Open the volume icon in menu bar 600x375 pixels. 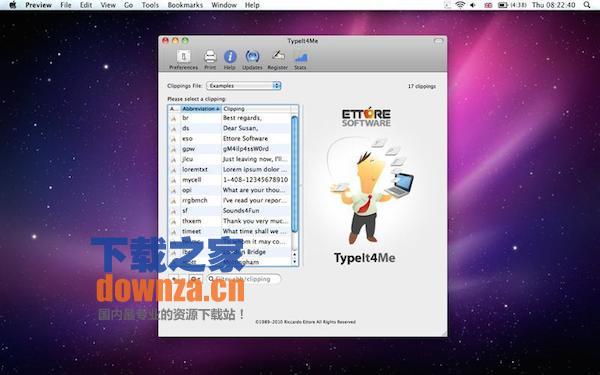(x=473, y=5)
